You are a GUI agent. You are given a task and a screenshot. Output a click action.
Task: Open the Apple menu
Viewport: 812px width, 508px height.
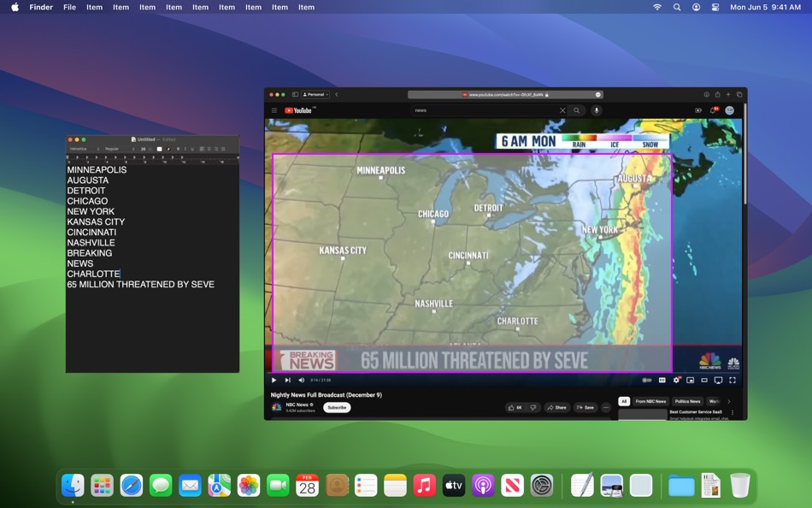pyautogui.click(x=15, y=7)
